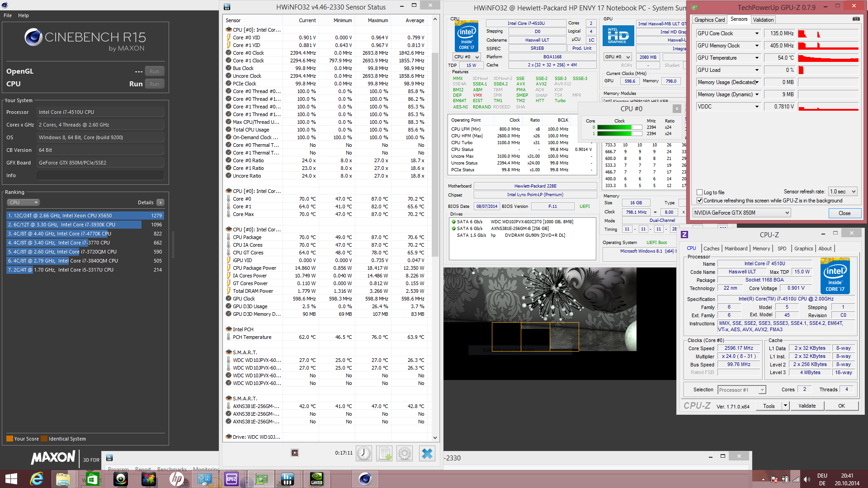Open CPU-Z from the taskbar
Image resolution: width=868 pixels, height=488 pixels.
coord(231,479)
